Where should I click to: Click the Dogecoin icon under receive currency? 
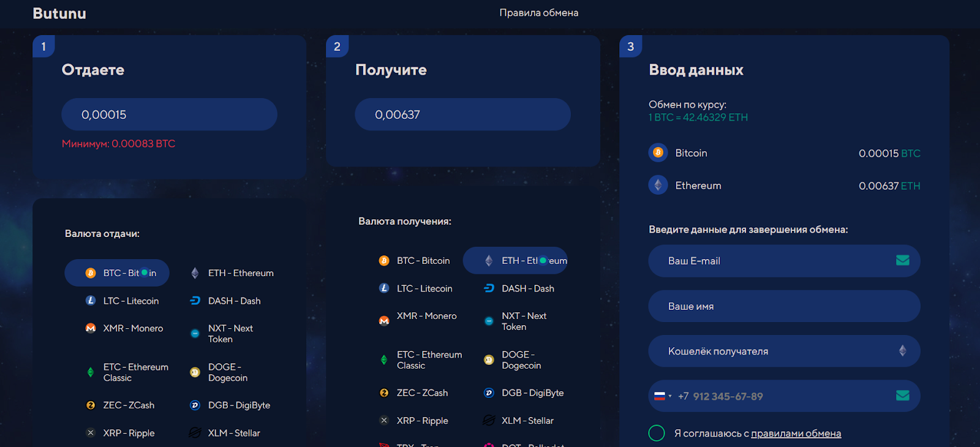(489, 360)
